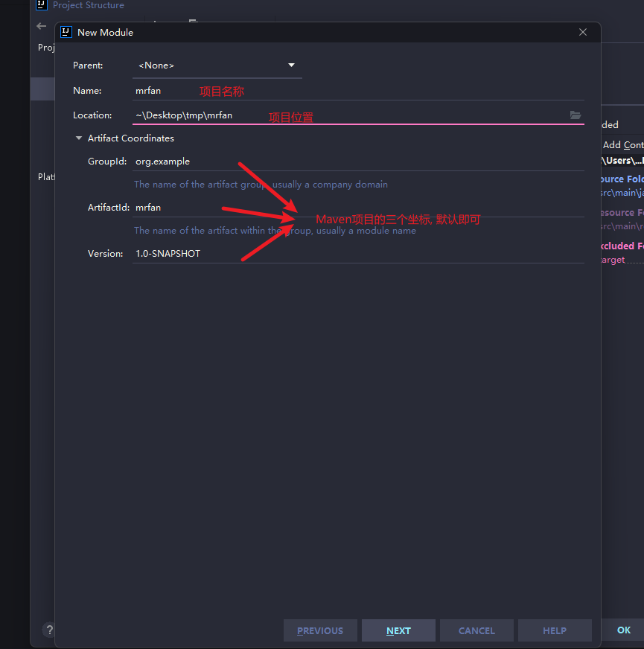Open the Parent module dropdown

[217, 65]
